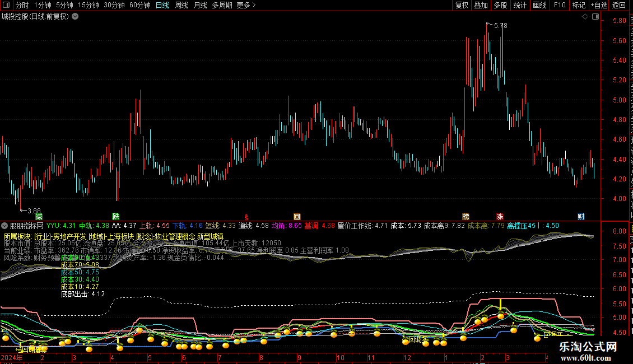Open 多周期 multi-period view
The image size is (633, 364).
[222, 5]
